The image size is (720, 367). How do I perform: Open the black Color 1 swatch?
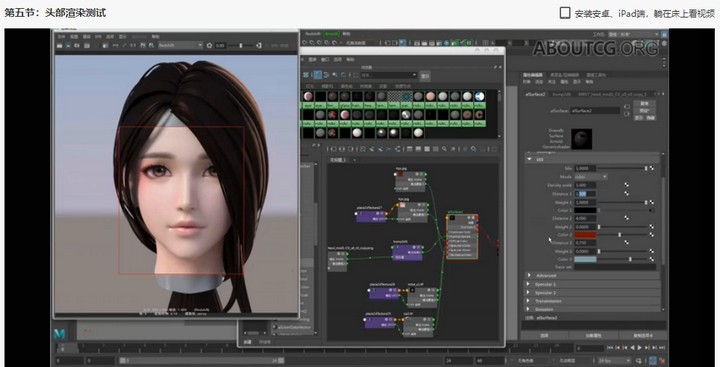[585, 210]
